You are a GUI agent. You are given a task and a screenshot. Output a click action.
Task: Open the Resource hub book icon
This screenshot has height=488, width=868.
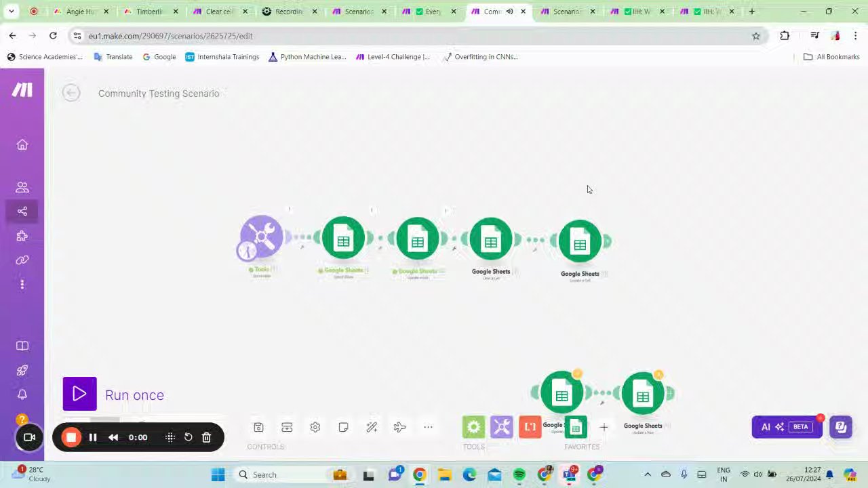22,346
